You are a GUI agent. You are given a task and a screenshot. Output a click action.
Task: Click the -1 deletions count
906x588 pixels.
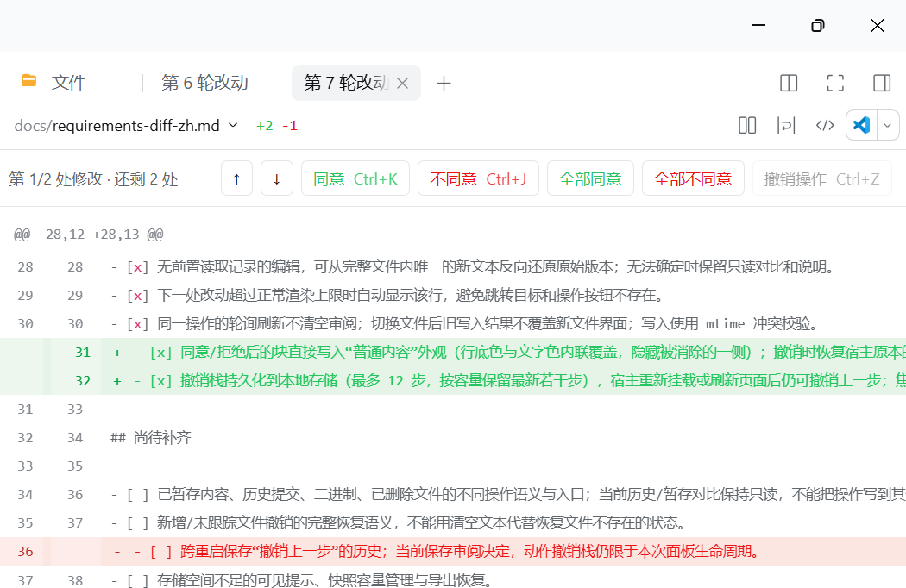[x=289, y=126]
